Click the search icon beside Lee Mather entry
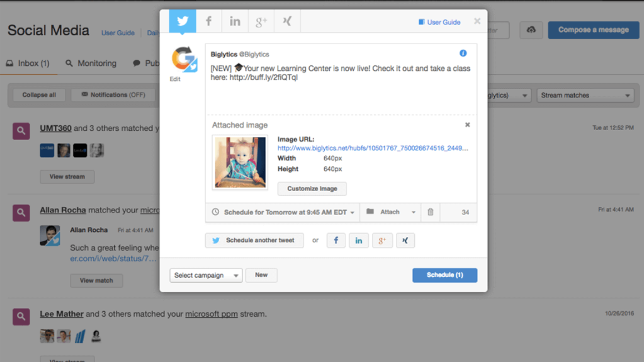Viewport: 644px width, 362px height. (x=21, y=317)
